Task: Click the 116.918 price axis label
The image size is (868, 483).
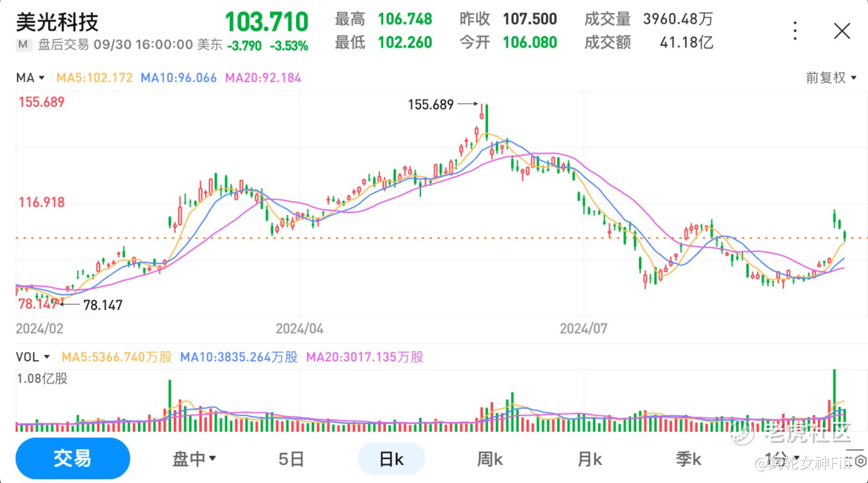Action: click(x=42, y=202)
